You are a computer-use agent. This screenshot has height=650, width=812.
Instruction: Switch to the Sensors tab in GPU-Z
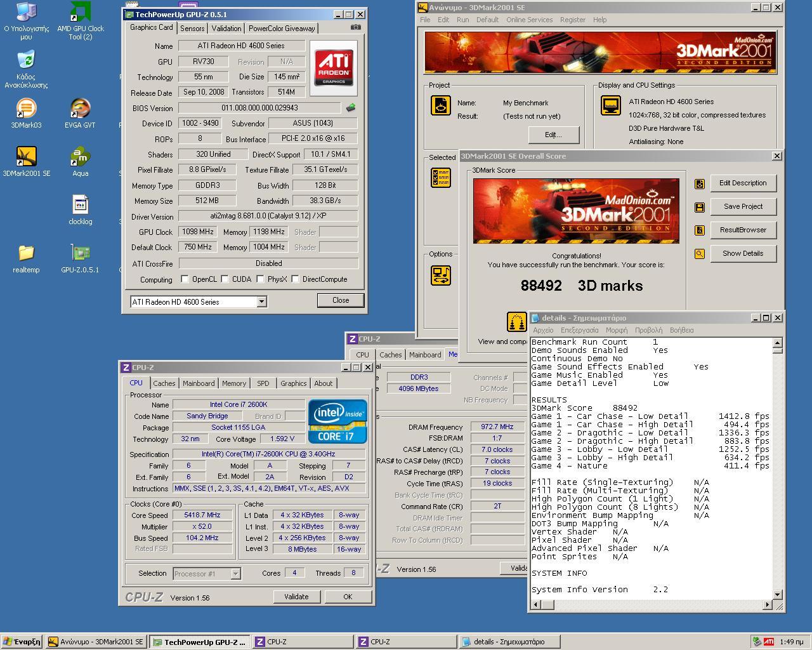[192, 29]
